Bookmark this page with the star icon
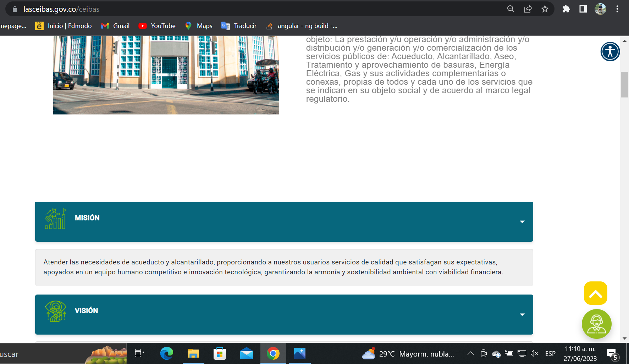The image size is (629, 364). tap(545, 9)
